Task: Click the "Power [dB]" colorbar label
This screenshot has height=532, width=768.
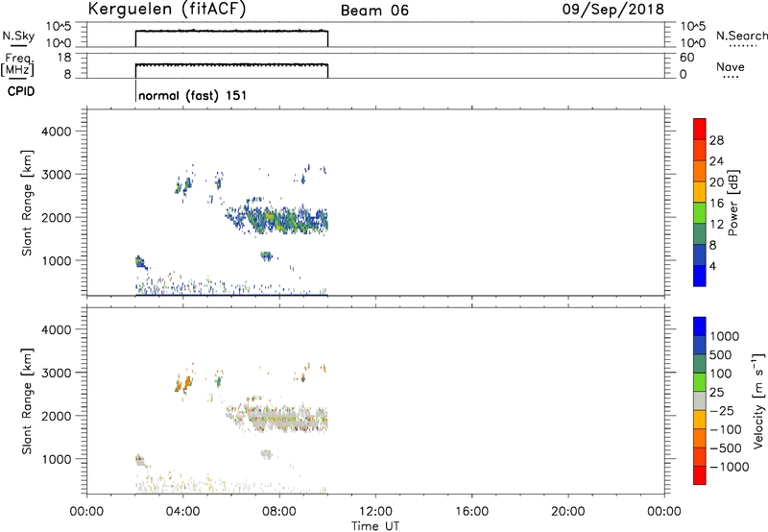Action: click(x=733, y=203)
